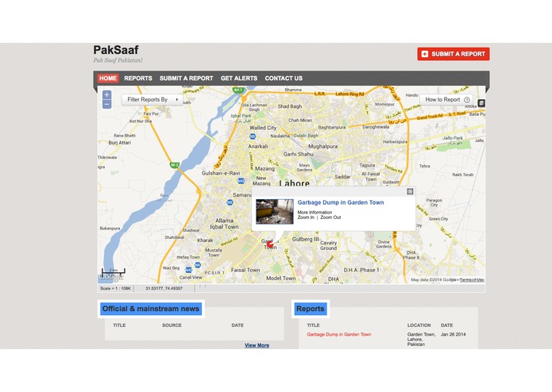Open the CONTACT US menu item
This screenshot has width=552, height=392.
pos(284,78)
